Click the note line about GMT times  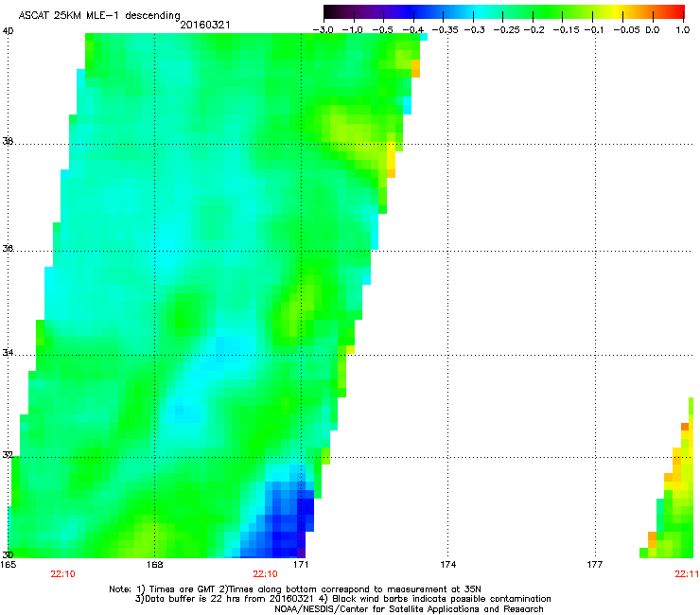click(x=295, y=589)
